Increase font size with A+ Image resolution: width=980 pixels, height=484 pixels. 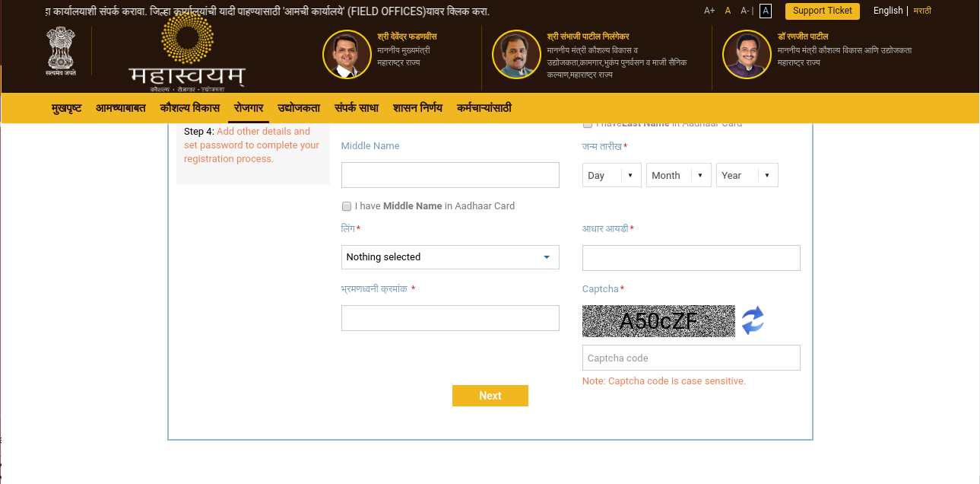coord(709,11)
